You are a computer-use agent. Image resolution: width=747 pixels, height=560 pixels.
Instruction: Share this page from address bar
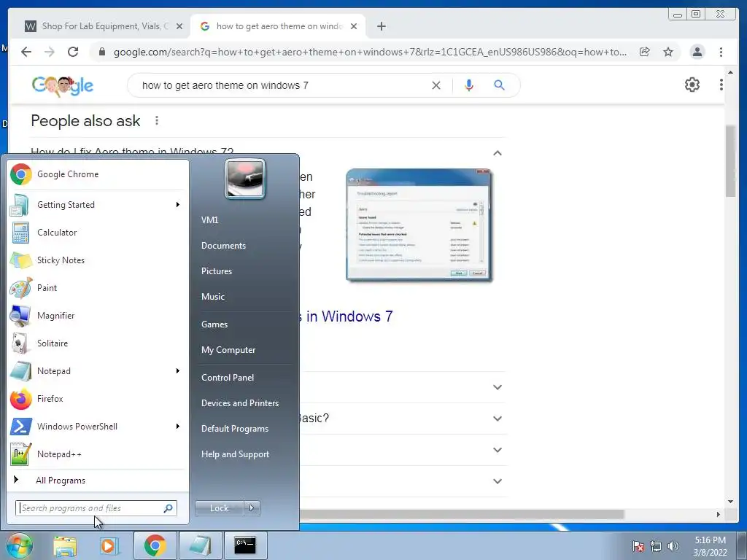point(645,52)
